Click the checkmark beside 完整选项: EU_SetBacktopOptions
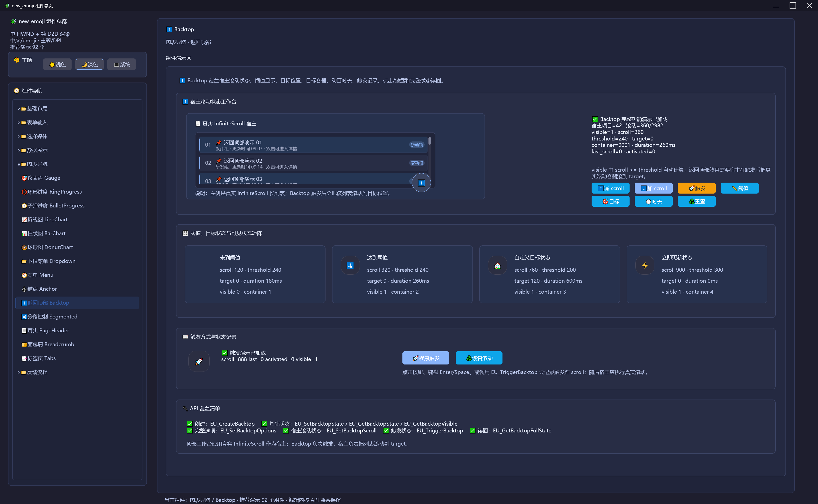 pos(190,431)
